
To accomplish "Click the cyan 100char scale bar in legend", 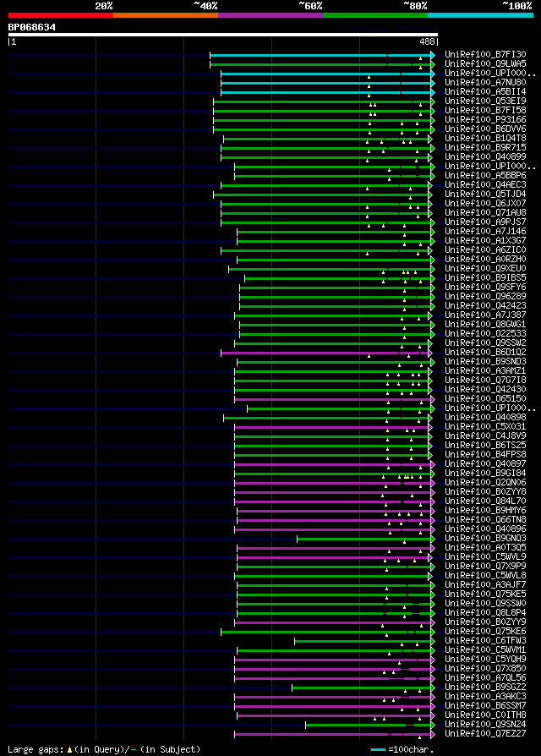I will point(378,750).
